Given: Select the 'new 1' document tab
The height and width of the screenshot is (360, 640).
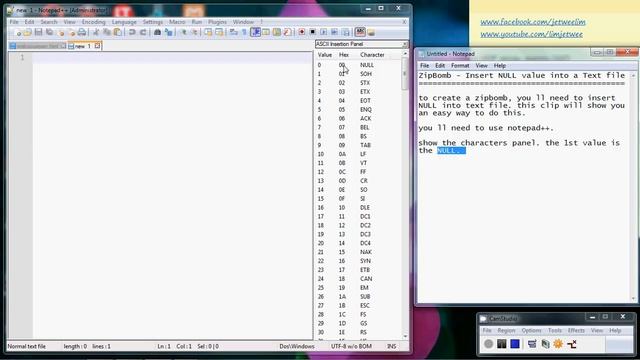Looking at the screenshot, I should pyautogui.click(x=82, y=46).
